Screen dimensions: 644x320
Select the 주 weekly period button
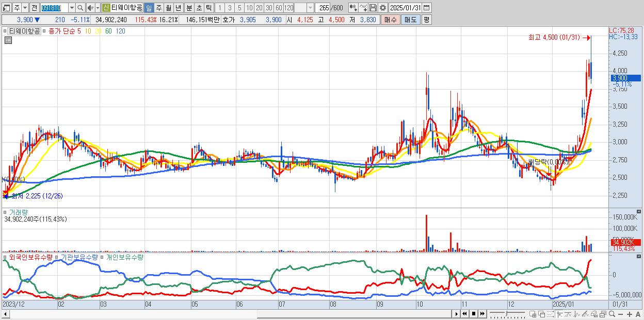[158, 8]
